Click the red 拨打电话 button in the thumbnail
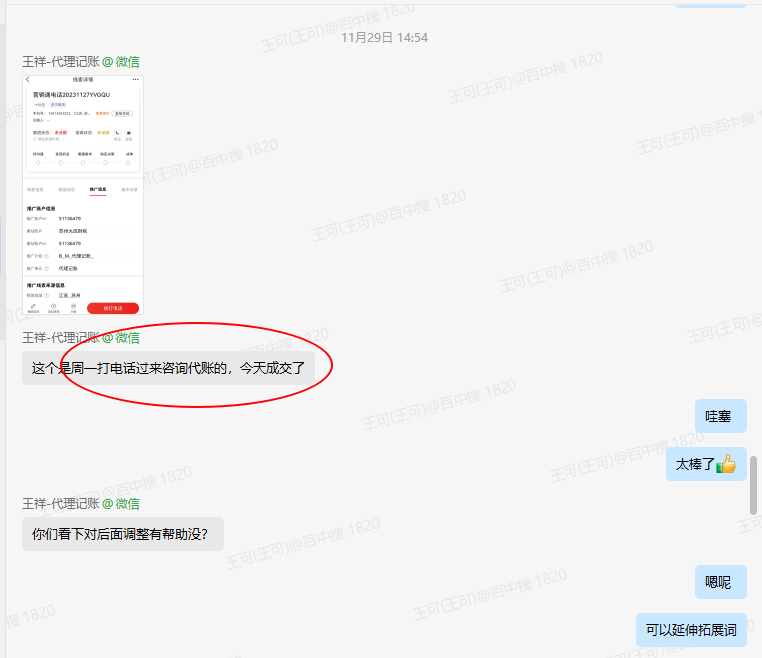This screenshot has width=762, height=658. click(x=113, y=308)
